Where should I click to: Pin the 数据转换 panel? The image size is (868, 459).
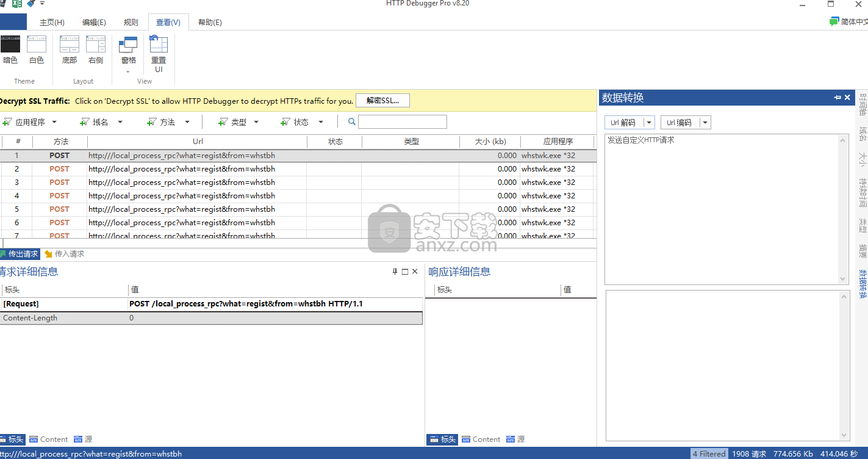point(838,98)
